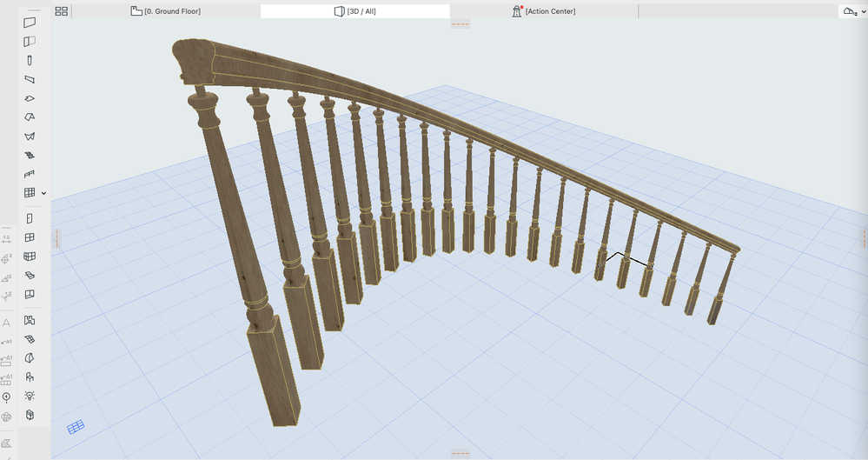
Task: Select the first A1 Label tool
Action: click(x=7, y=342)
